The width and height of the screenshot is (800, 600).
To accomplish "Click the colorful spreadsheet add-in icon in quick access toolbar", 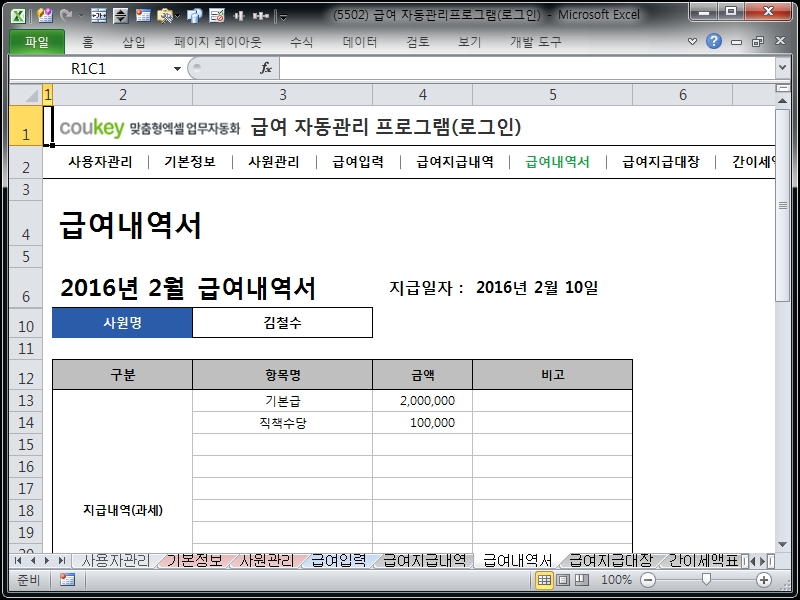I will (x=45, y=16).
